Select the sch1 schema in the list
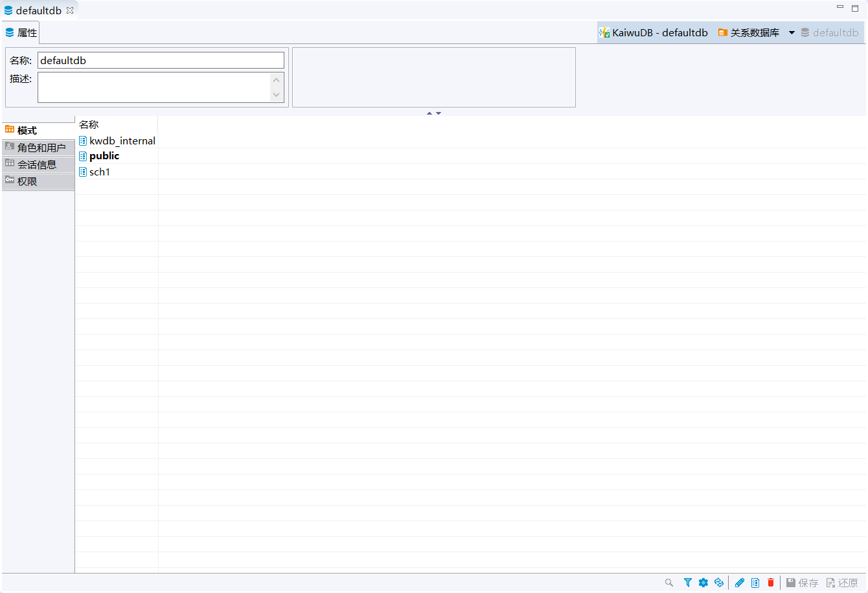 coord(100,172)
